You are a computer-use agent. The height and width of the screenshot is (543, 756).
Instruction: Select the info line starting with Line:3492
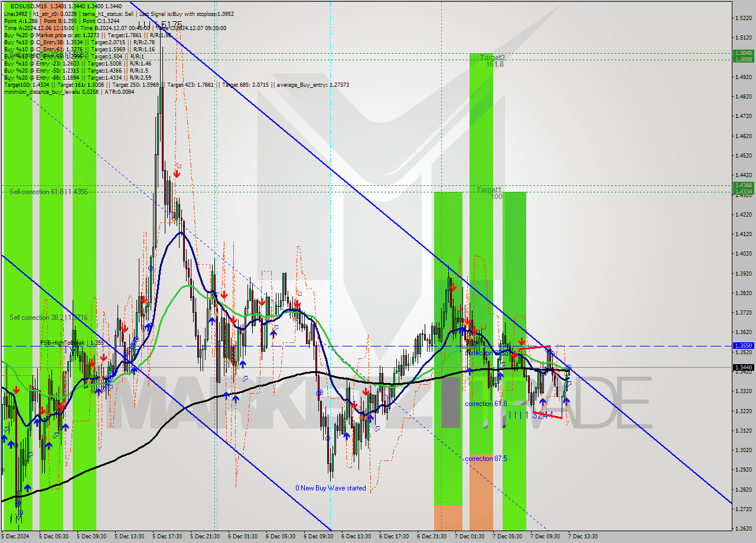(119, 14)
